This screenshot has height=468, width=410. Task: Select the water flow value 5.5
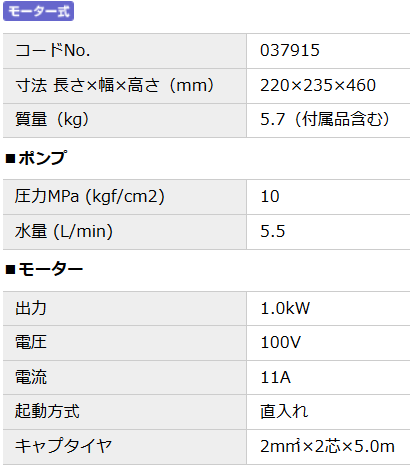pyautogui.click(x=273, y=231)
